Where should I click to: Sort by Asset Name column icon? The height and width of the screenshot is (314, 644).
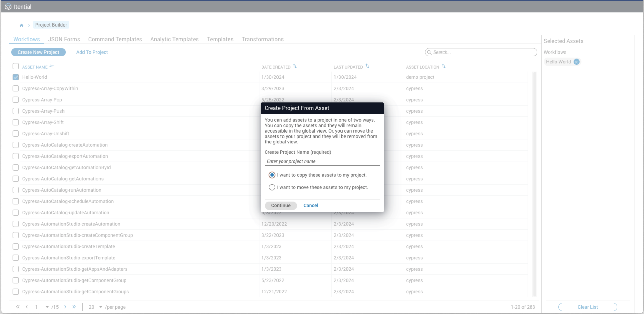pyautogui.click(x=52, y=66)
